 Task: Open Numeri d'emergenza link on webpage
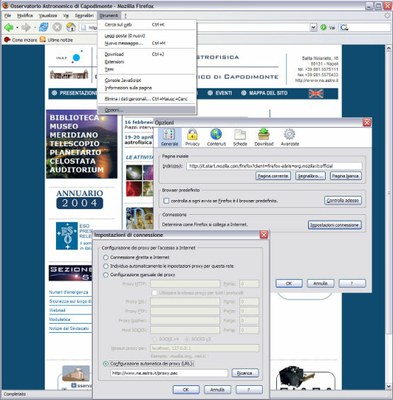69,292
